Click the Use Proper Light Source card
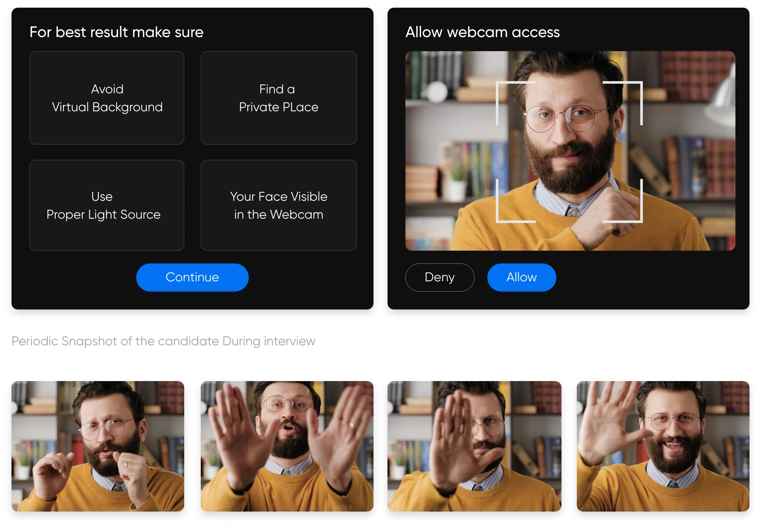This screenshot has width=761, height=532. [107, 205]
